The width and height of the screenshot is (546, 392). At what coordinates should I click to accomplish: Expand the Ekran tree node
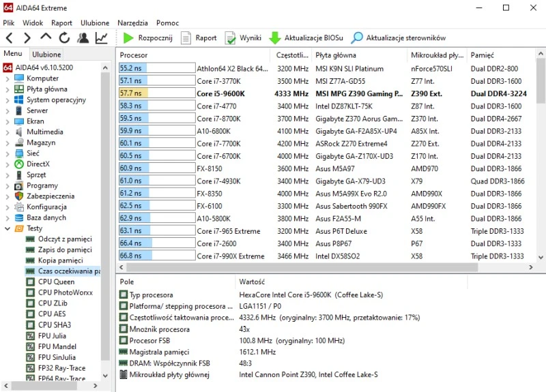(x=8, y=122)
